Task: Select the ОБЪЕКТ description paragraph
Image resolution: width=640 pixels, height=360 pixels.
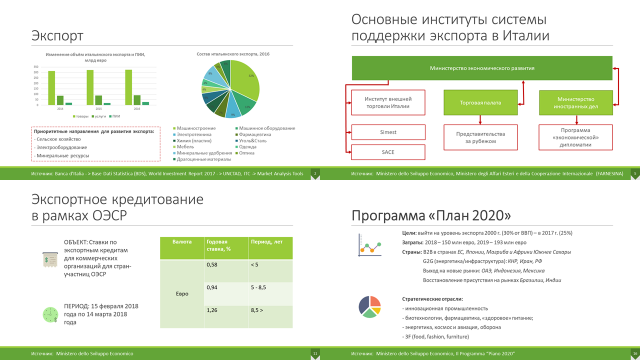Action: [98, 258]
